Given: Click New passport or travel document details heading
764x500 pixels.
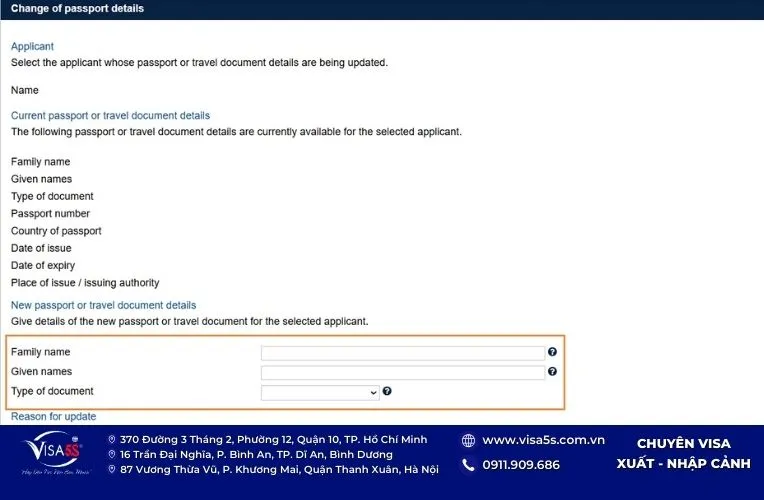Looking at the screenshot, I should [x=103, y=305].
